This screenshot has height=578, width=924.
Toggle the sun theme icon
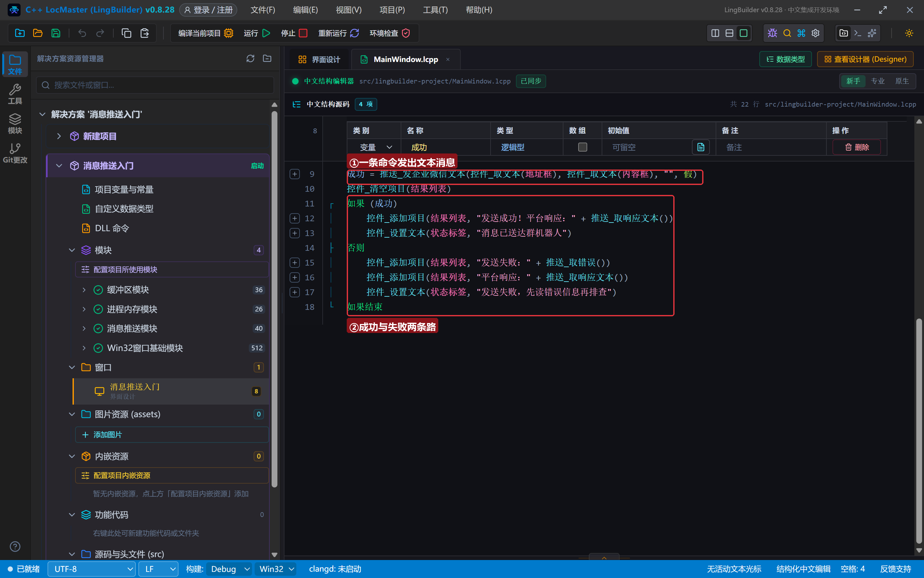click(909, 33)
